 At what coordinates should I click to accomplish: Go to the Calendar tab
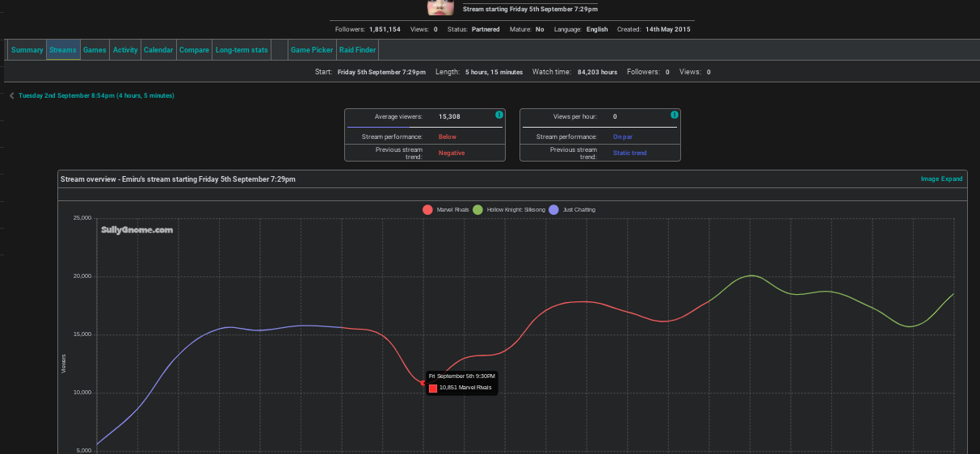[158, 50]
